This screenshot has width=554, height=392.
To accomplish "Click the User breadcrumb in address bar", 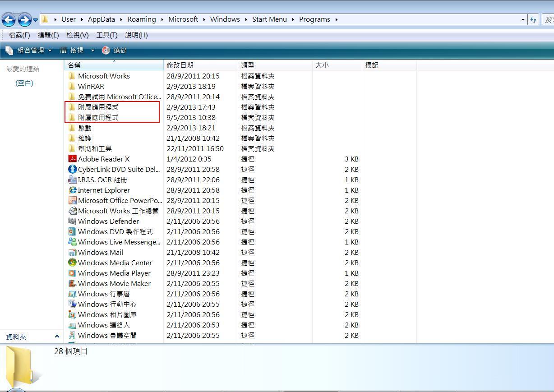I will [69, 19].
